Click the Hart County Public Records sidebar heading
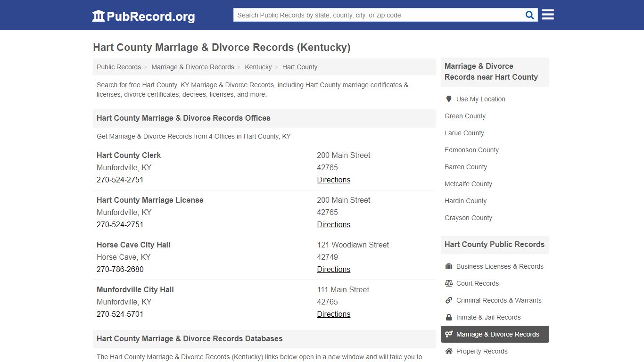644x362 pixels. 495,244
